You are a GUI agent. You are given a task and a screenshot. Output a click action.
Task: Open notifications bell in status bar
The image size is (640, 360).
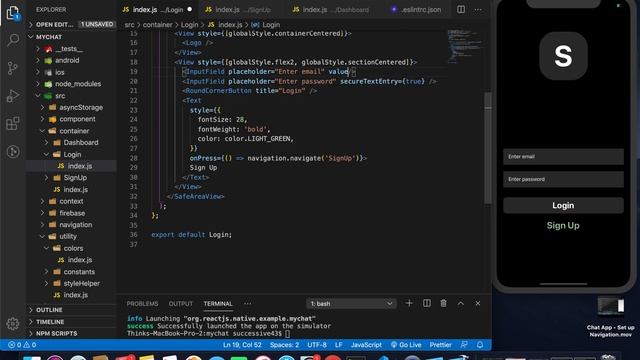pos(480,345)
